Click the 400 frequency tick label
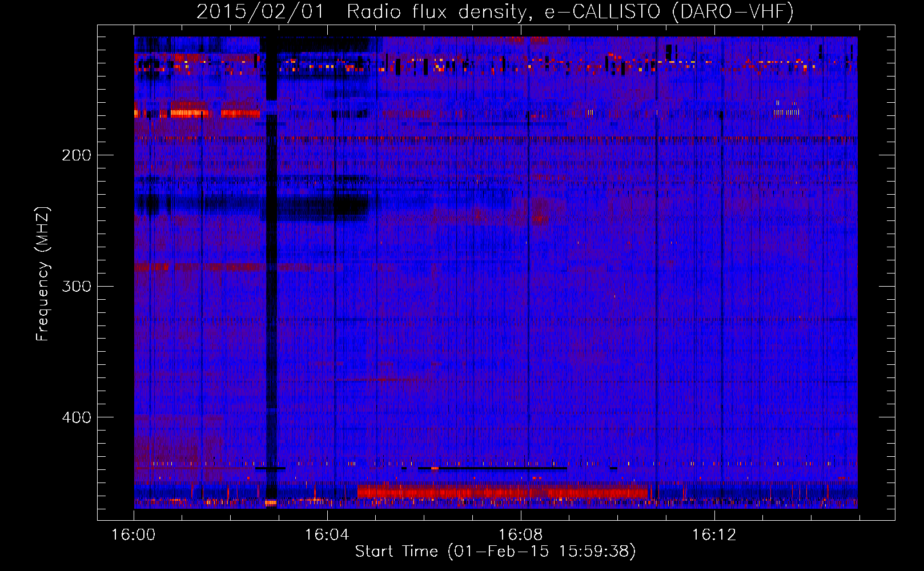 point(77,417)
